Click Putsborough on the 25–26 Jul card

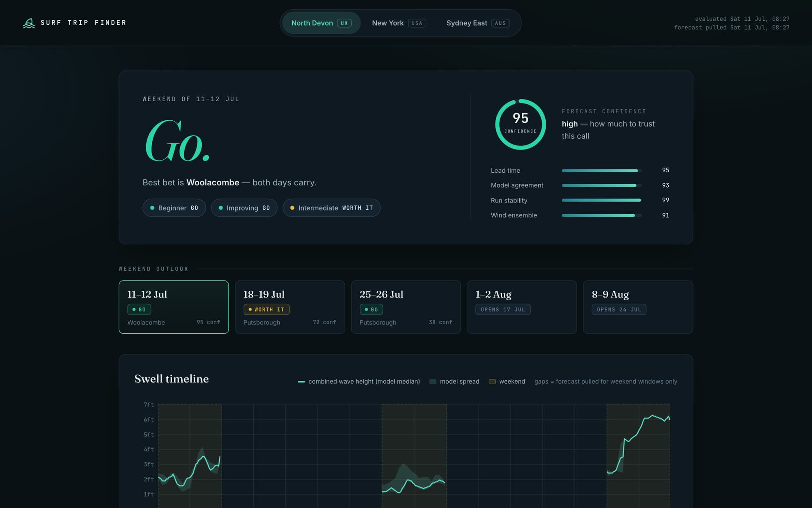(x=378, y=322)
